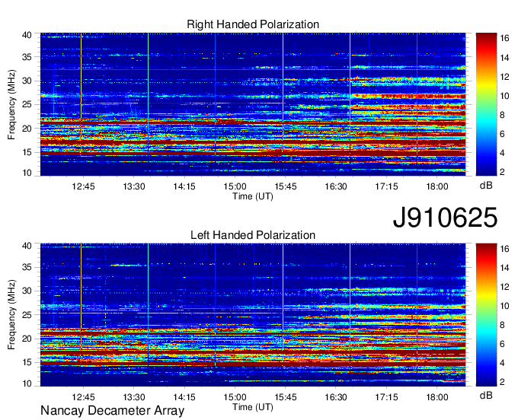The width and height of the screenshot is (518, 420).
Task: Click the Time (UT) label under the top plot
Action: tap(253, 196)
